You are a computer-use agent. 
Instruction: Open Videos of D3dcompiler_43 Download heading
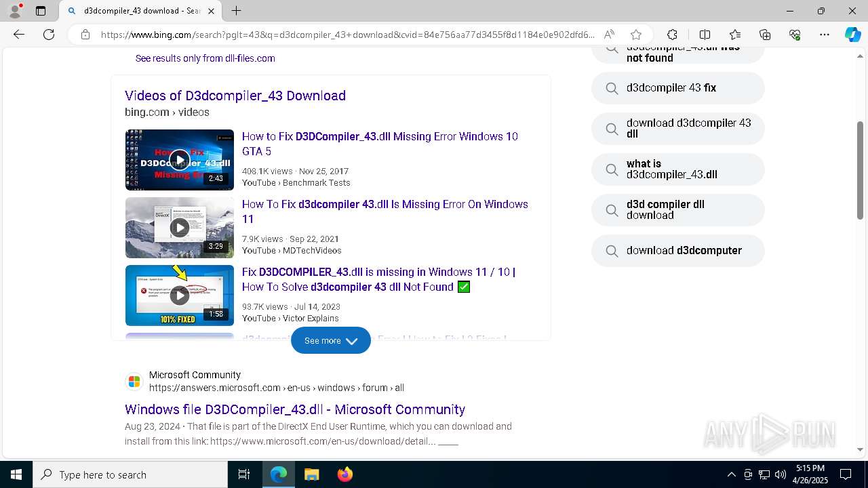[235, 96]
